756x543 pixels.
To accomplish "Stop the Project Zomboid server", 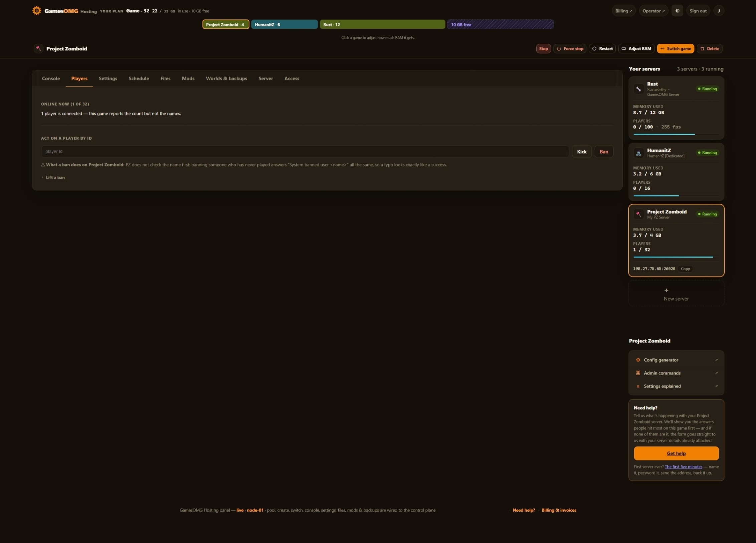I will pos(543,48).
